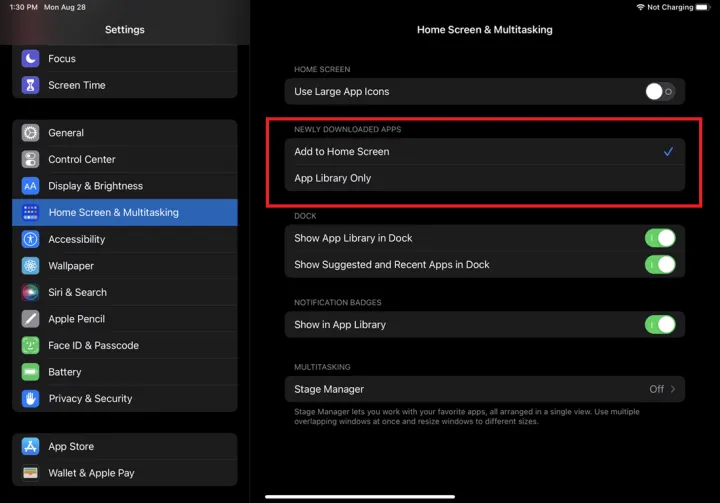Tap the Wallpaper icon in sidebar
The image size is (720, 503).
coord(30,266)
